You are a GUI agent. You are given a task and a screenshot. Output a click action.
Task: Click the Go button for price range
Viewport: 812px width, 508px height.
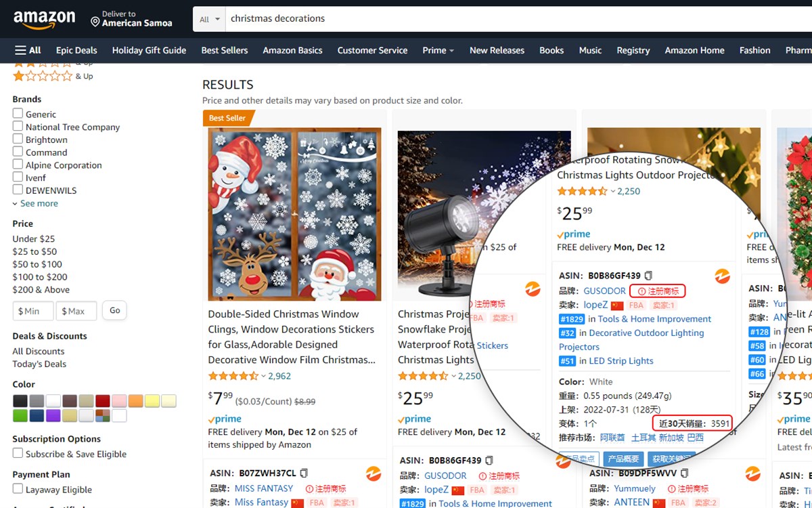pos(114,310)
